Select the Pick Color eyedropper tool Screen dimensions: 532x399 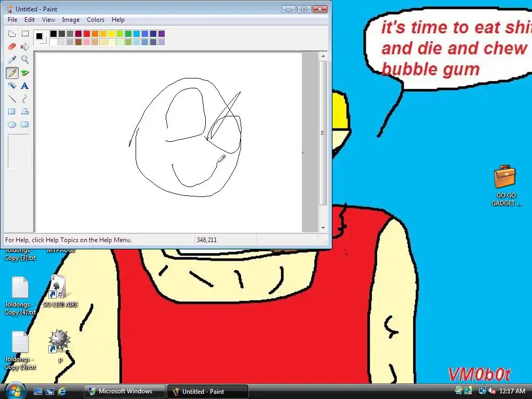[12, 60]
